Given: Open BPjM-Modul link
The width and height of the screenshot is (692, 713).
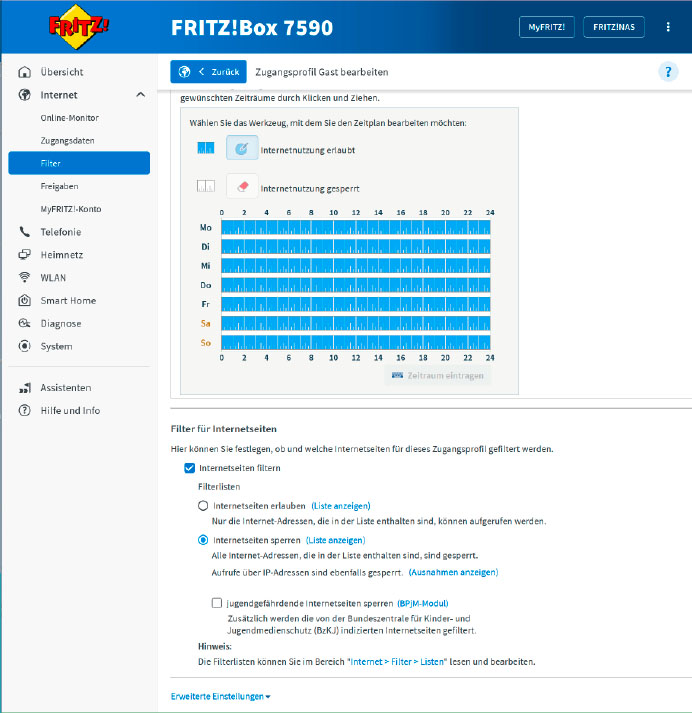Looking at the screenshot, I should [x=423, y=603].
